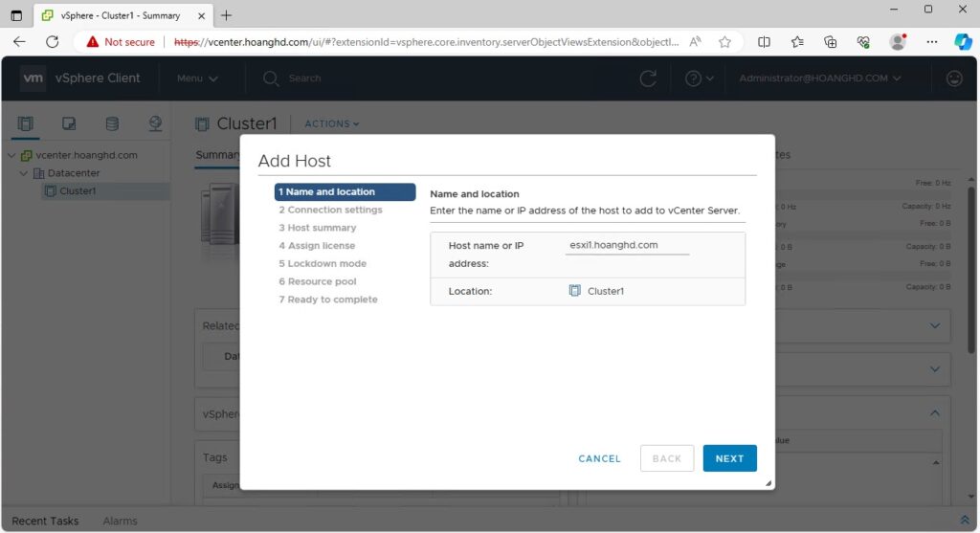The image size is (980, 533).
Task: Go to step 2 Connection settings
Action: 330,210
